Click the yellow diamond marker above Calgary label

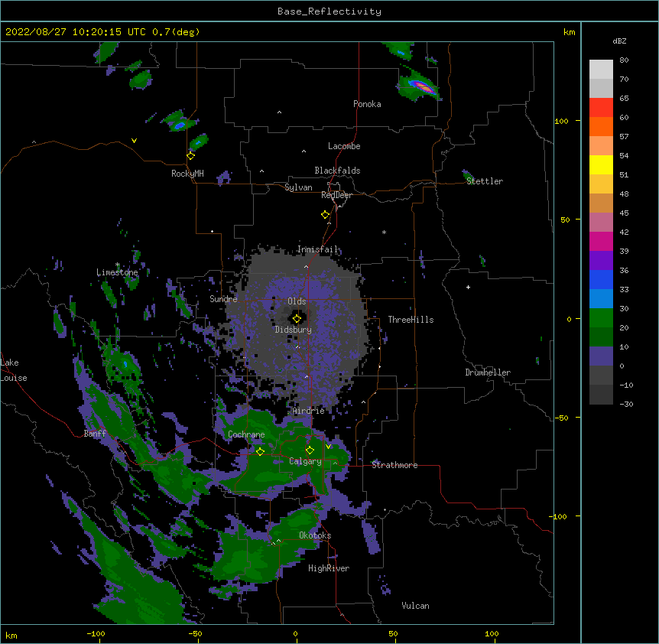[310, 450]
